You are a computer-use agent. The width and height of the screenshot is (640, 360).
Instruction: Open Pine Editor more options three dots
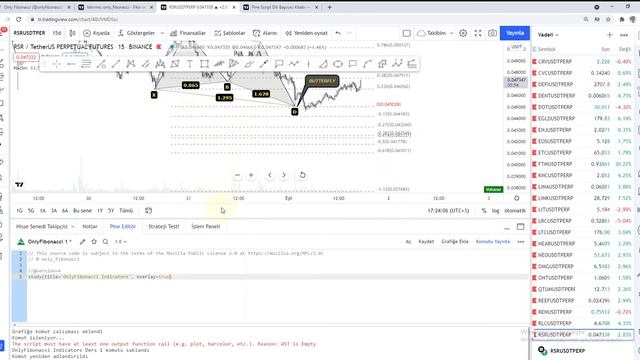point(520,242)
